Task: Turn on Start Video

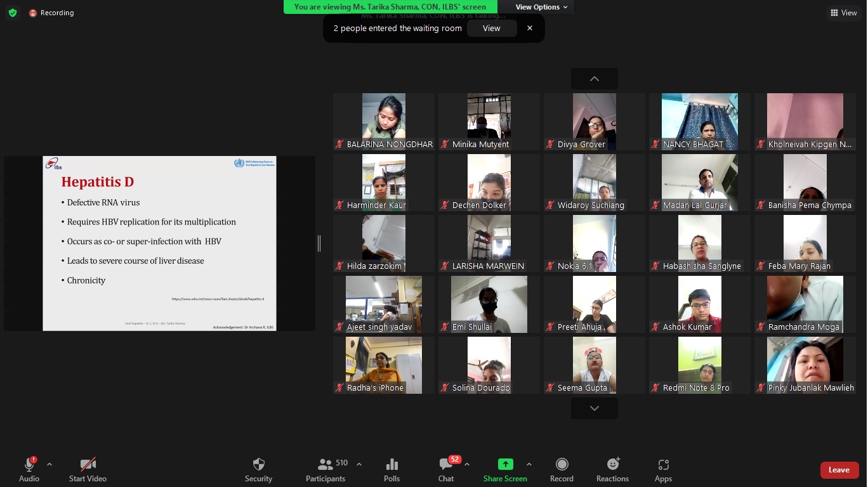Action: pos(88,469)
